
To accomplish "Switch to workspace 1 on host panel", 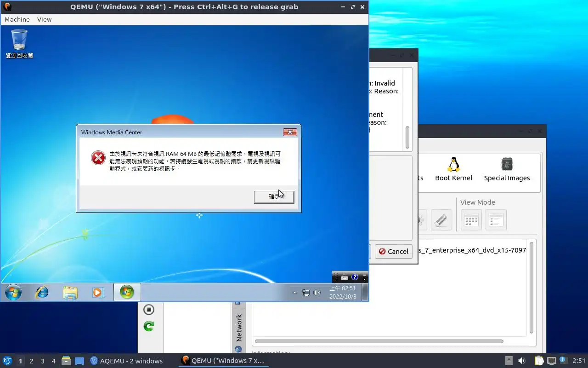I will coord(20,361).
